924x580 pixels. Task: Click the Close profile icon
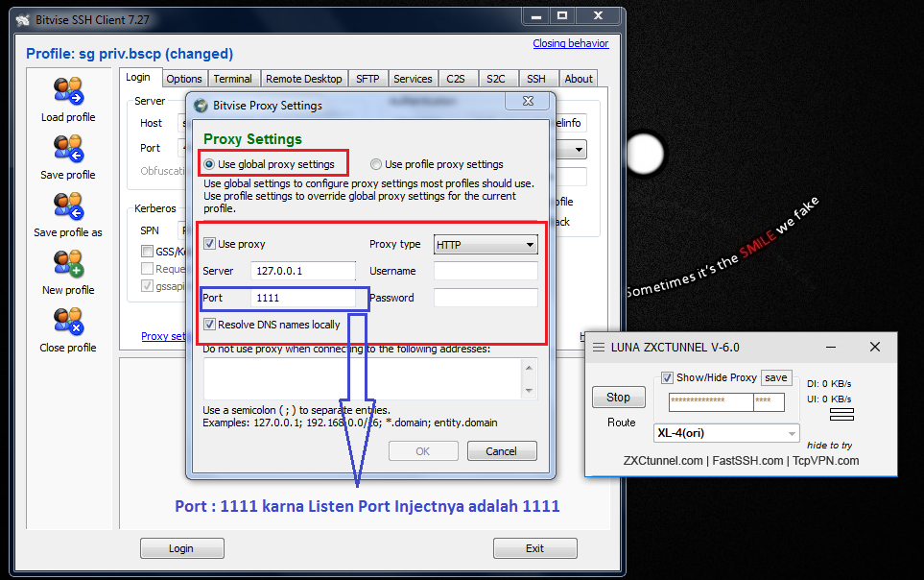click(x=69, y=322)
